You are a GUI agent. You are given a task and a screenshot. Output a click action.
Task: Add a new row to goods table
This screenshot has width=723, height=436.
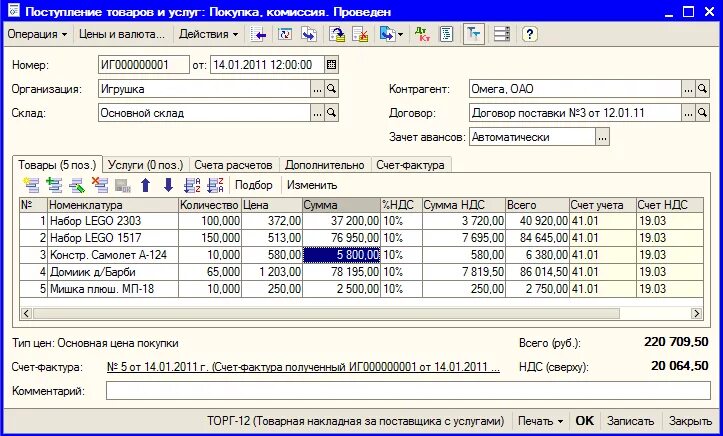click(x=31, y=185)
